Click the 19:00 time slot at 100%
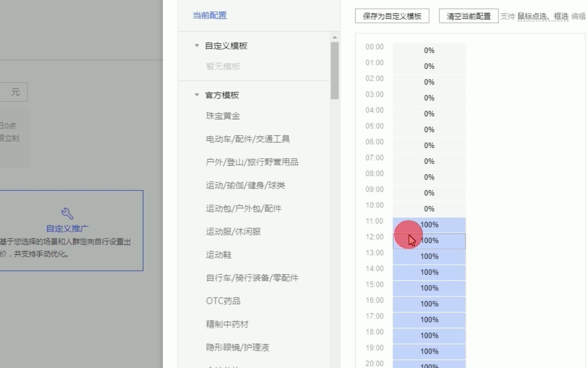Screen dimensions: 588x368 429,352
